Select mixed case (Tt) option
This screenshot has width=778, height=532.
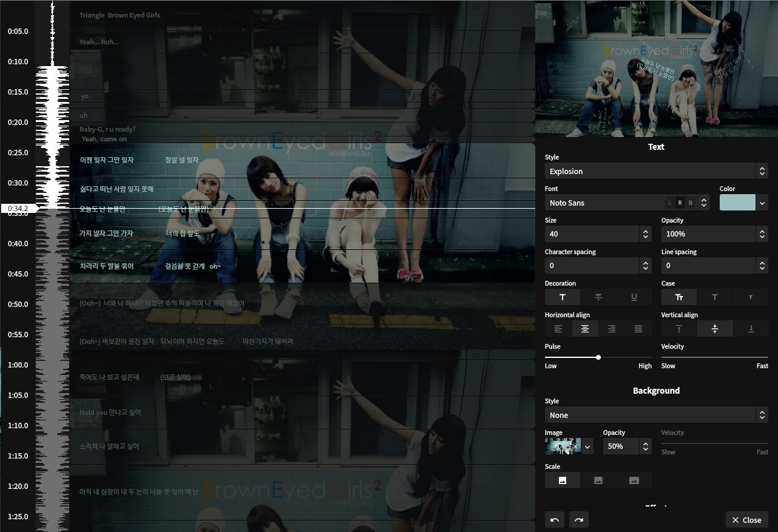tap(679, 297)
